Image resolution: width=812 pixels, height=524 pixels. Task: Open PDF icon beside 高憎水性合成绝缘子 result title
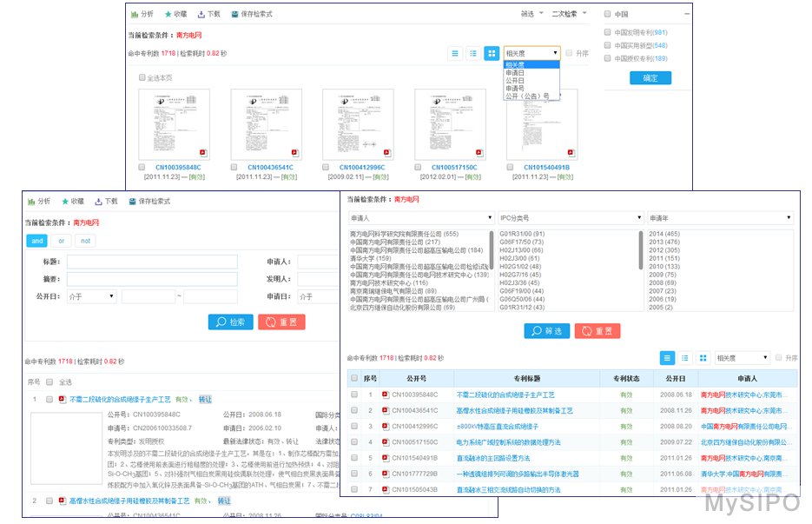63,501
